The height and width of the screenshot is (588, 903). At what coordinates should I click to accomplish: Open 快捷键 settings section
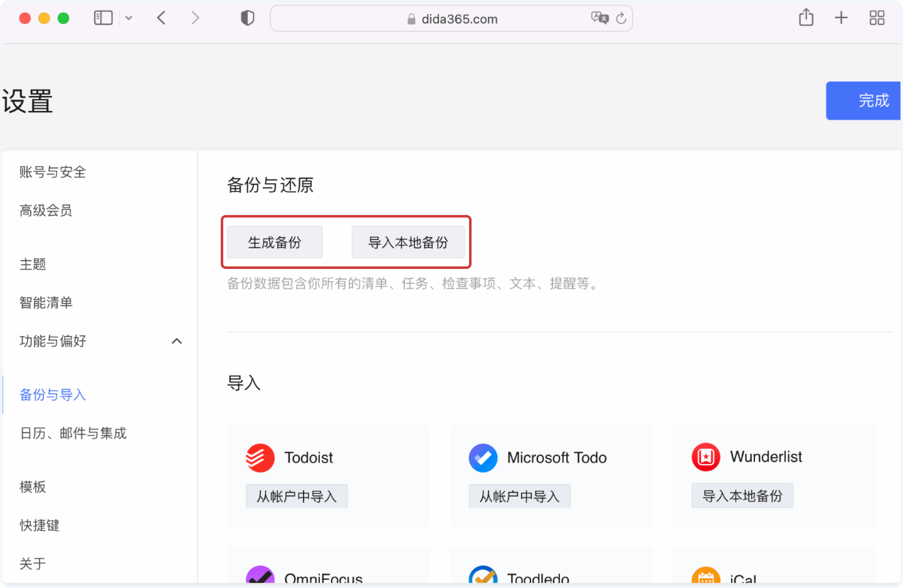40,525
